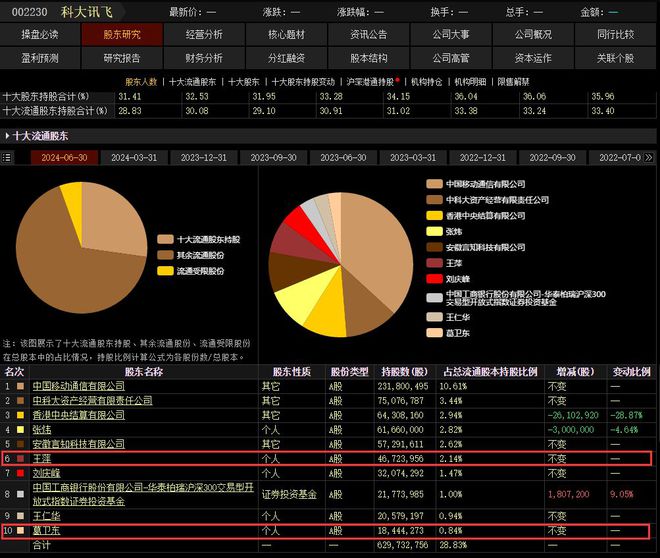Viewport: 660px width, 558px height.
Task: Open the 股本结构 tab
Action: pyautogui.click(x=369, y=58)
